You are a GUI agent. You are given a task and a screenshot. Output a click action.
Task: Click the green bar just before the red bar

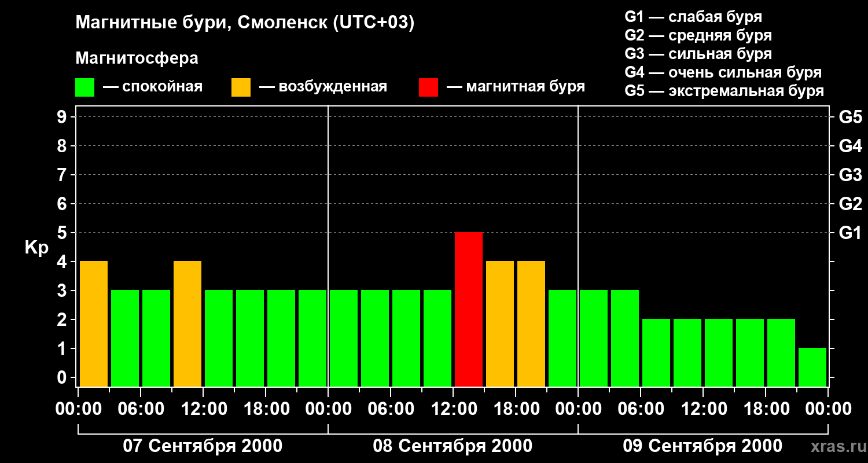pos(437,338)
